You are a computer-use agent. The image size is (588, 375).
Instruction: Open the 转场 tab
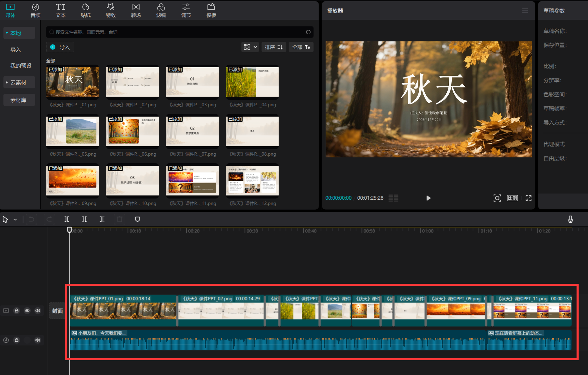[136, 11]
